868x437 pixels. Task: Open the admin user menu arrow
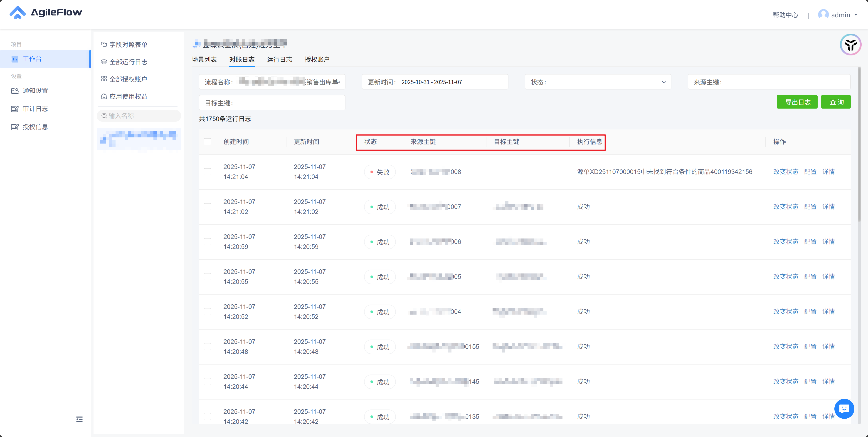point(856,15)
